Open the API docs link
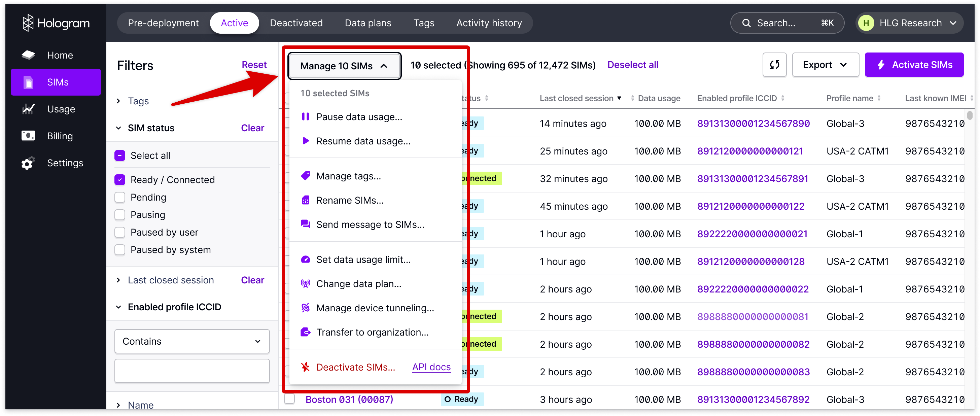Image resolution: width=980 pixels, height=416 pixels. (431, 367)
